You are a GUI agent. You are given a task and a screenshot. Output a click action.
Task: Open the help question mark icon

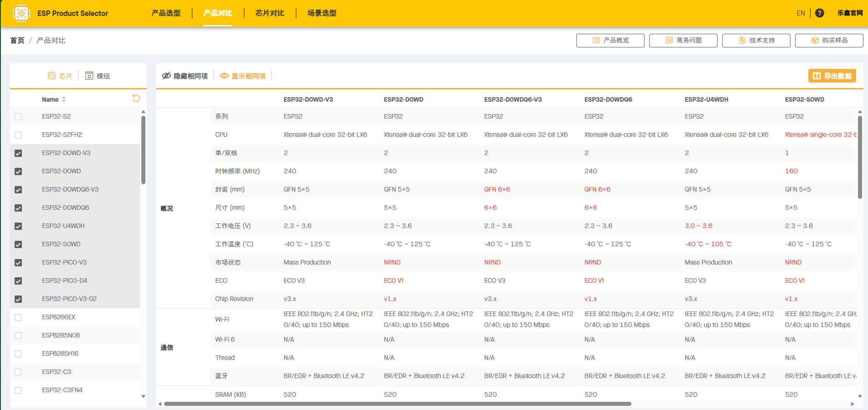click(x=819, y=13)
